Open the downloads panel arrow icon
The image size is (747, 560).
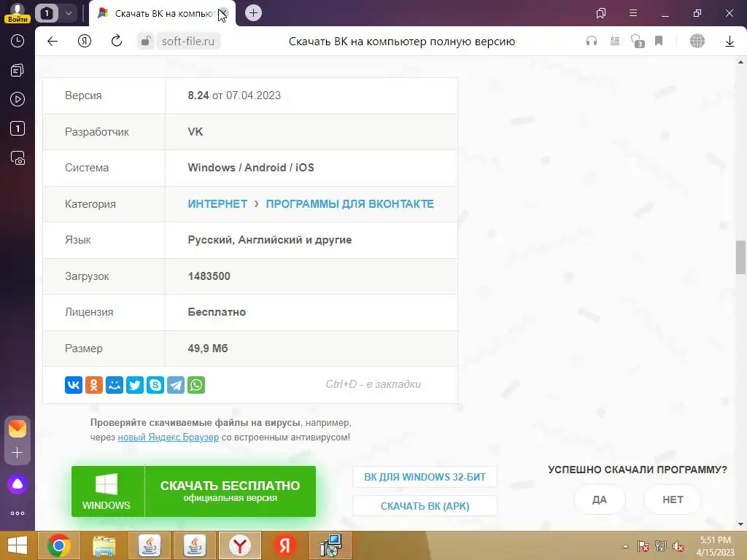coord(729,41)
